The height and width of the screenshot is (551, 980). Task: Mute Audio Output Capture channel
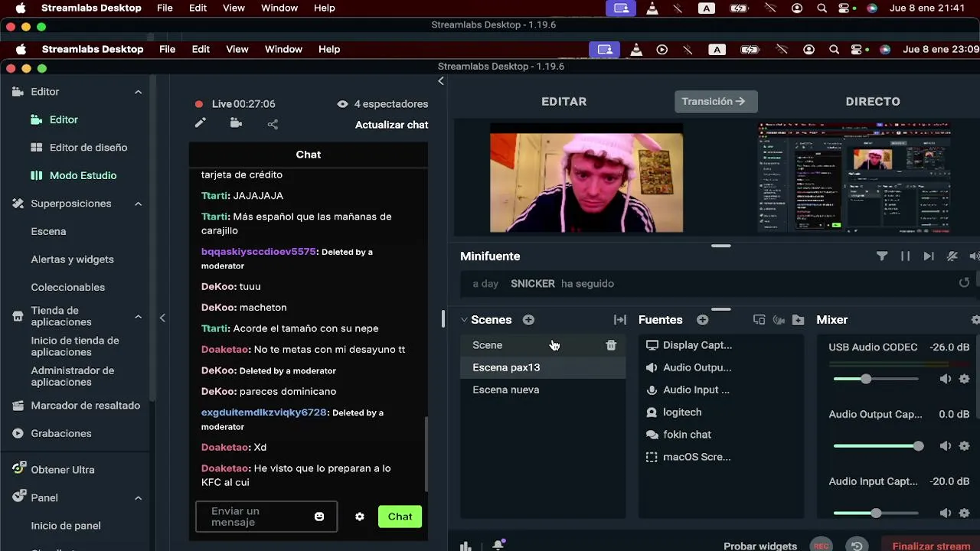click(x=946, y=446)
